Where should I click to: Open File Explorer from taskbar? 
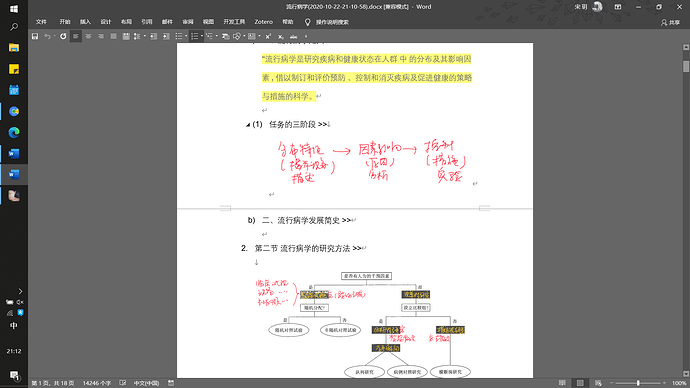(x=14, y=48)
